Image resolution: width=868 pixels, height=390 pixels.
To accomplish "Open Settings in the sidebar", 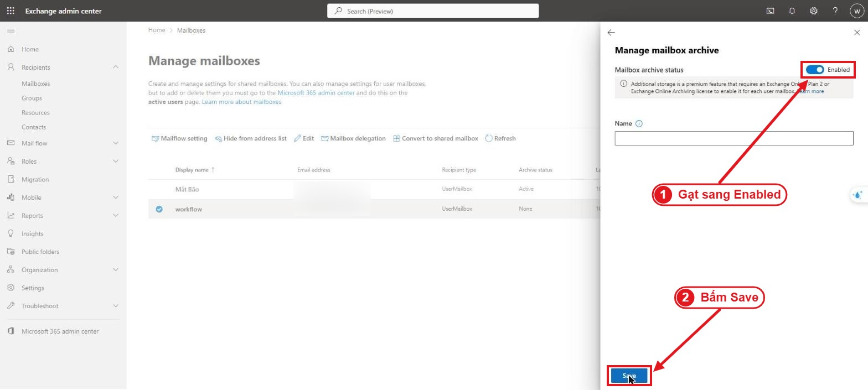I will pos(33,288).
